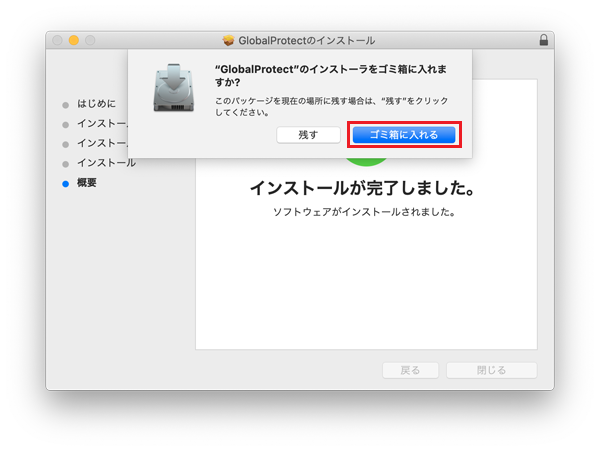The image size is (600, 451).
Task: Click the ゴミ箱に入れる button
Action: [404, 134]
